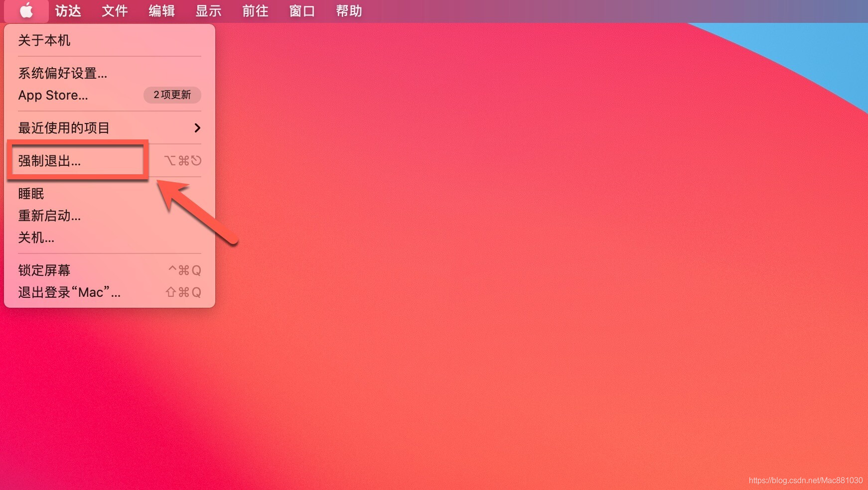868x490 pixels.
Task: Select 重新启动… menu item
Action: pos(110,216)
